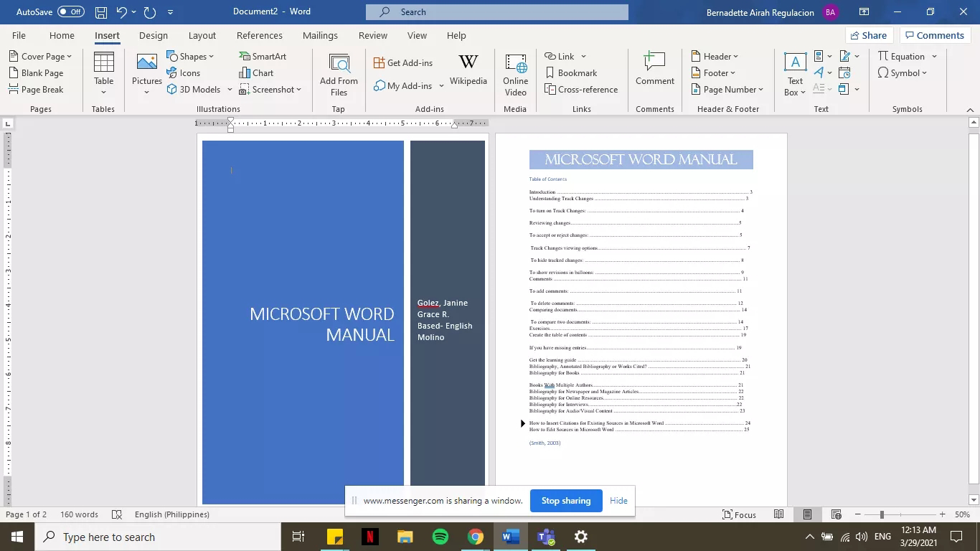980x551 pixels.
Task: Open the Symbol dropdown
Action: tap(903, 72)
